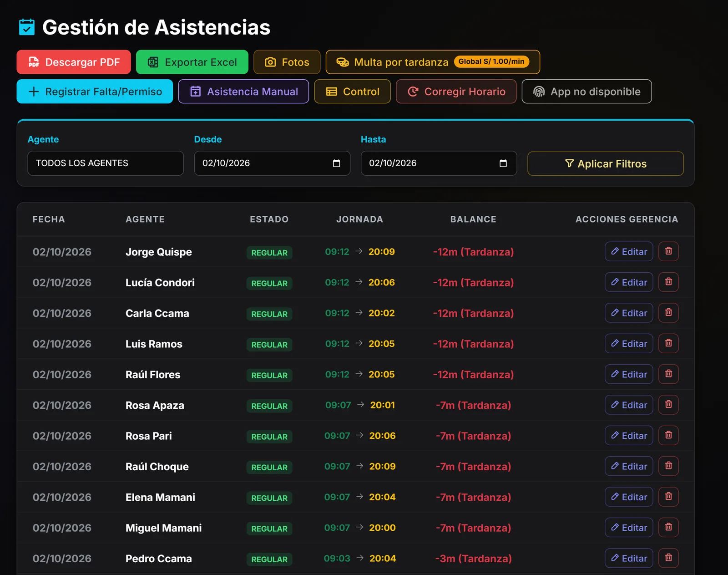Edit Pedro Ccama's attendance
This screenshot has width=728, height=575.
click(629, 558)
